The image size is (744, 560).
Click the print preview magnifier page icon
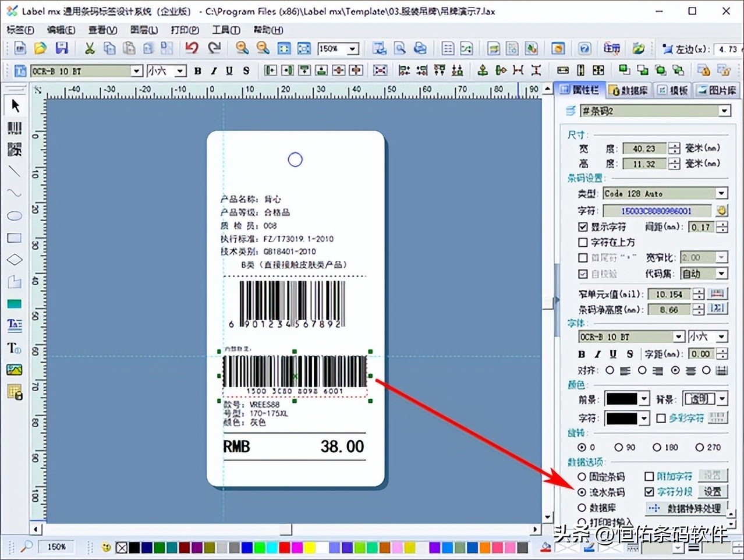click(x=399, y=48)
